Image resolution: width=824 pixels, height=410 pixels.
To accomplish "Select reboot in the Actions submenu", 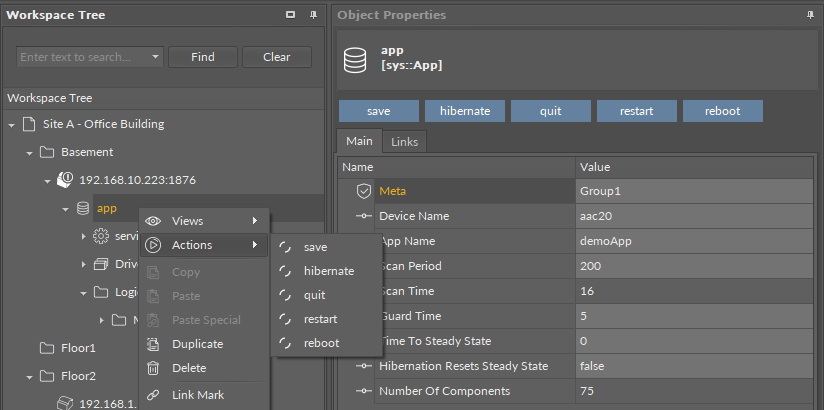I will click(321, 343).
